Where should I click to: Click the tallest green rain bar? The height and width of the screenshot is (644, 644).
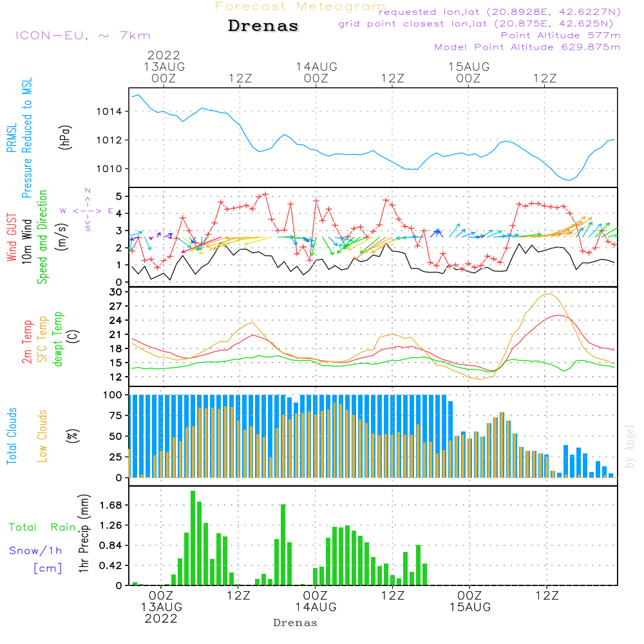point(193,538)
